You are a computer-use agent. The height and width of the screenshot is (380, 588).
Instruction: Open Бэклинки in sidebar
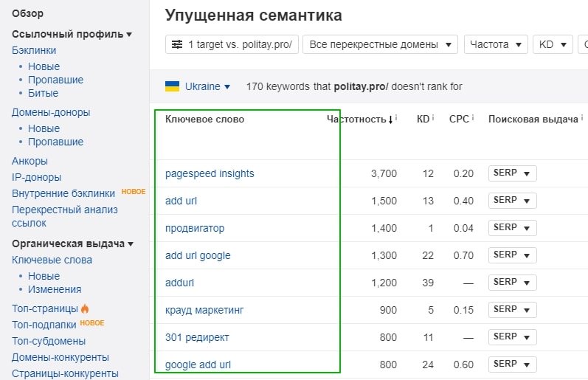(x=34, y=50)
